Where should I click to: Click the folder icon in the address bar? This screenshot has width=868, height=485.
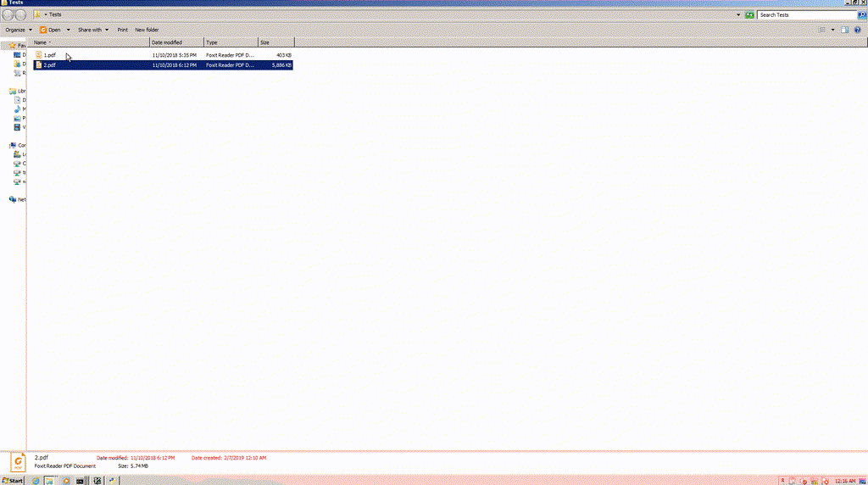click(37, 15)
